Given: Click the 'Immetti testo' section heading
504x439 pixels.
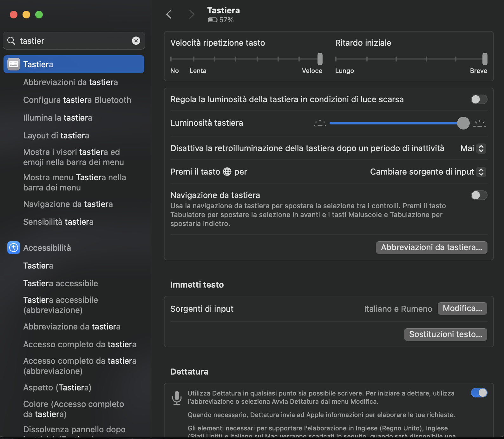Looking at the screenshot, I should pyautogui.click(x=197, y=285).
